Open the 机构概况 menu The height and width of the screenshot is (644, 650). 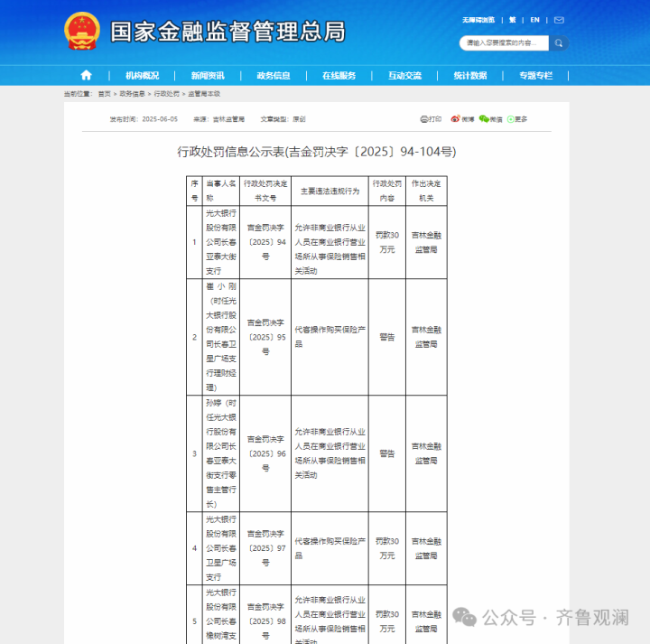[x=143, y=76]
